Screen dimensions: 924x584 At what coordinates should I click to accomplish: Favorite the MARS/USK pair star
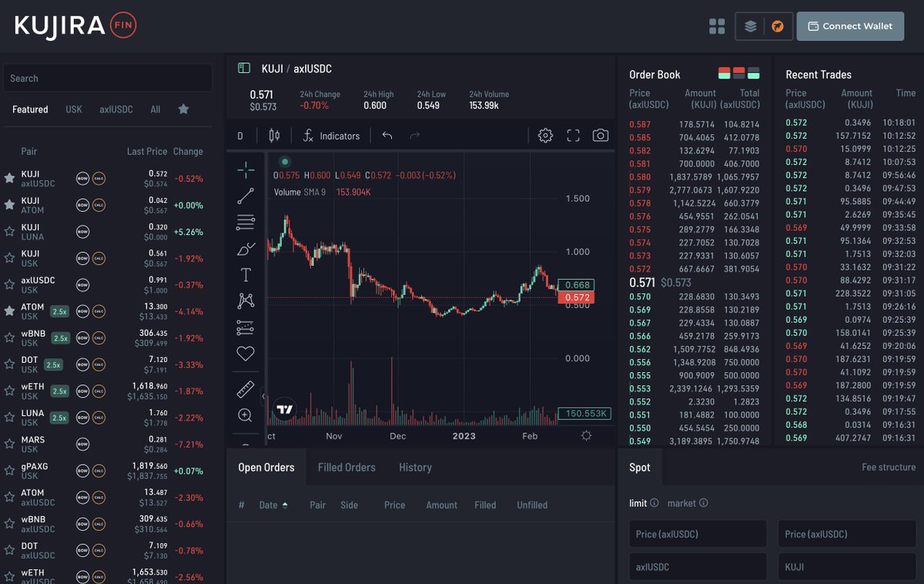tap(9, 444)
